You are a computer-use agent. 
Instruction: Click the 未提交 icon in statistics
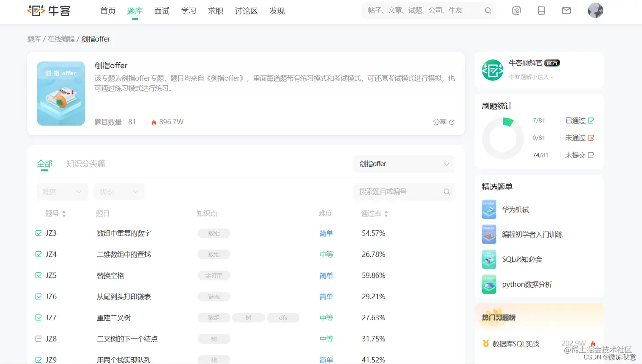tap(591, 155)
